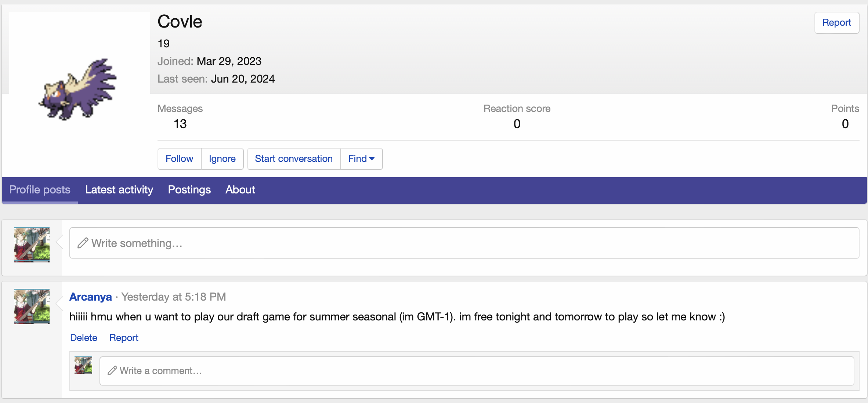Switch to the Profile posts tab
This screenshot has width=868, height=403.
tap(40, 190)
